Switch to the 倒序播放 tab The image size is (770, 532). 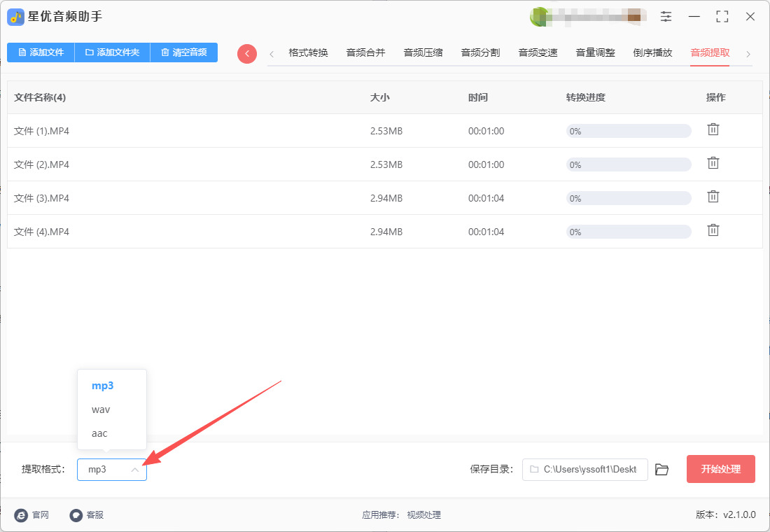652,52
